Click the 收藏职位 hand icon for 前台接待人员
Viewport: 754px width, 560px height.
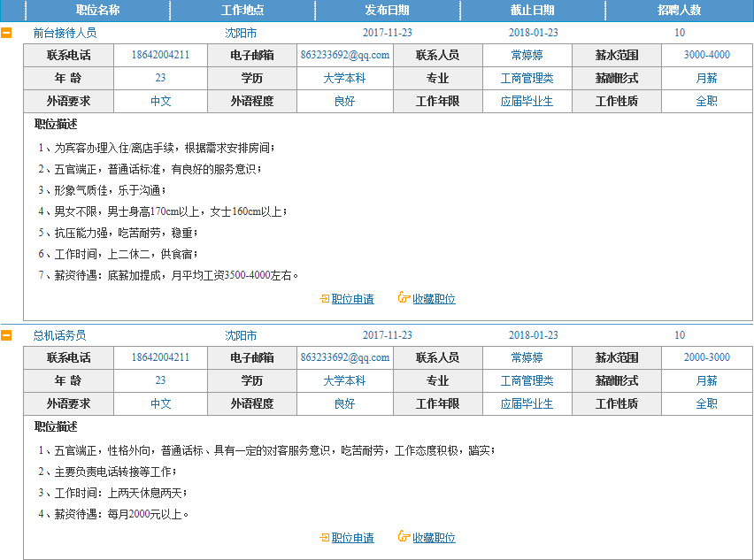(404, 297)
